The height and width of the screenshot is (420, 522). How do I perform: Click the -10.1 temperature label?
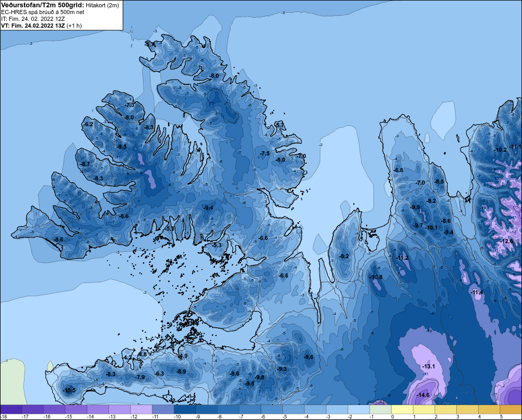coord(431,227)
